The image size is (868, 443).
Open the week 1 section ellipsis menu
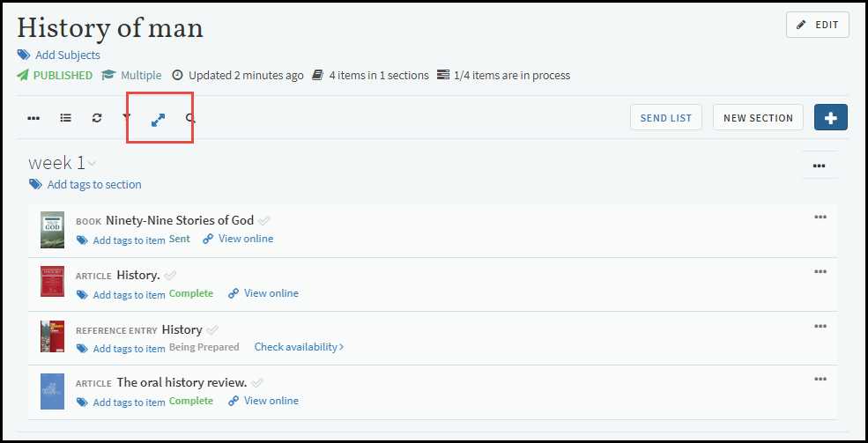pos(819,165)
